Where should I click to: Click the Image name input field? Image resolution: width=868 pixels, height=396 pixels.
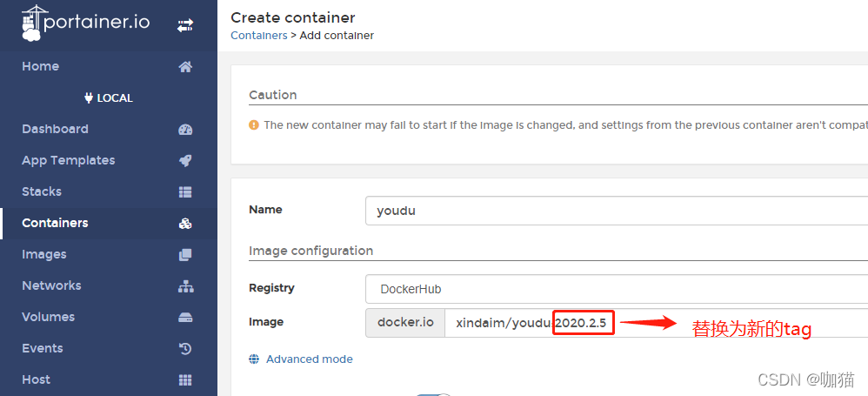pos(656,323)
